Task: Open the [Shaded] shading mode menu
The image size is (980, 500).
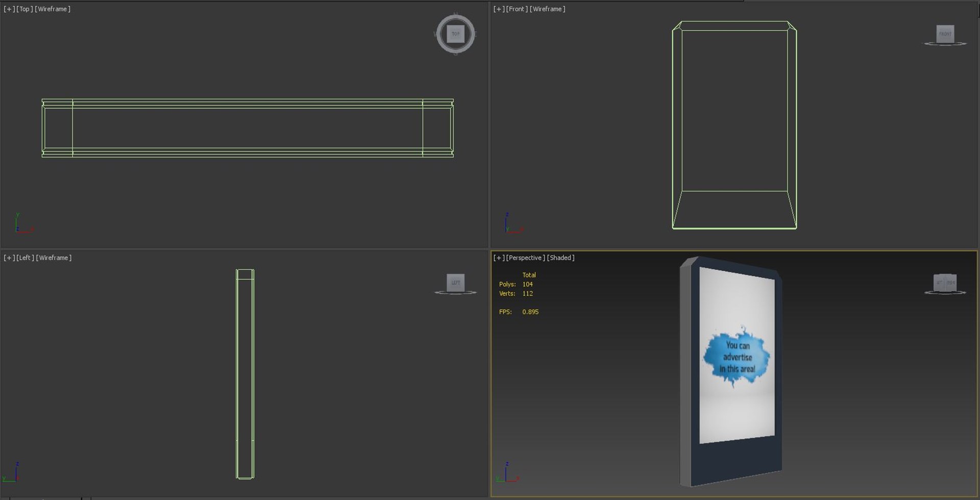Action: pos(561,258)
